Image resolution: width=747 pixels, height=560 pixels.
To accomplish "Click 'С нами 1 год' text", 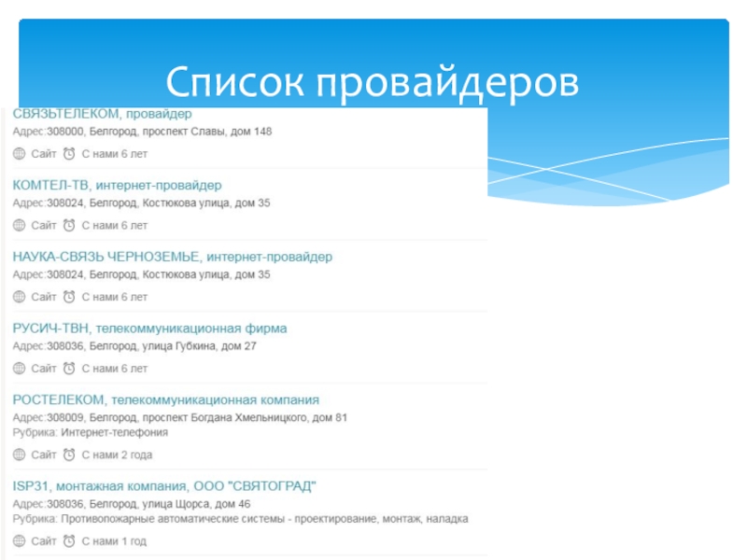I will click(x=114, y=541).
